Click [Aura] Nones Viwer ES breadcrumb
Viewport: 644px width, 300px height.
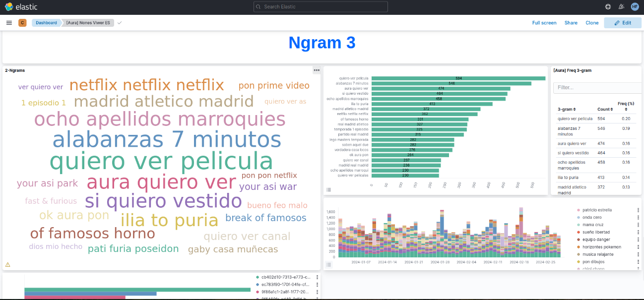click(88, 23)
